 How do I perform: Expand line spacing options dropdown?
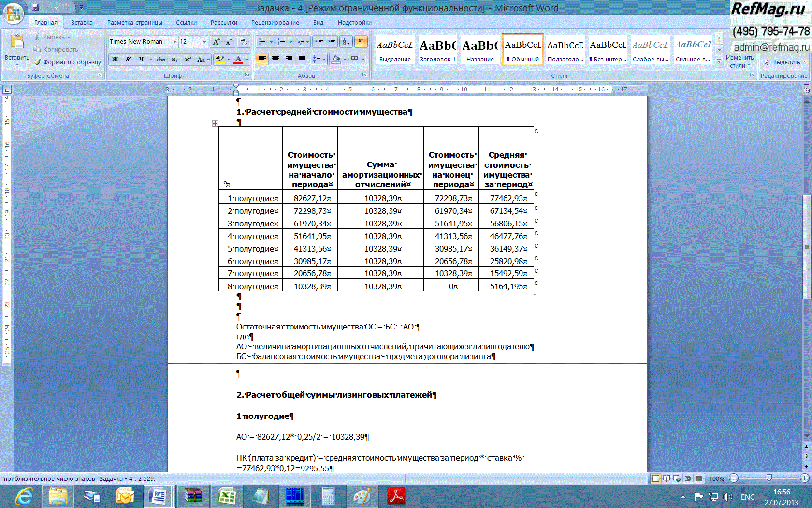tap(324, 59)
